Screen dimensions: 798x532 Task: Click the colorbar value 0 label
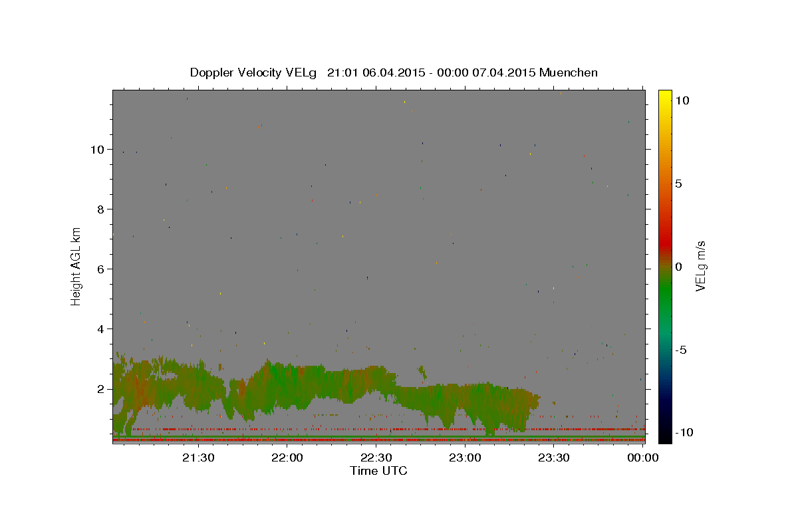pos(679,266)
